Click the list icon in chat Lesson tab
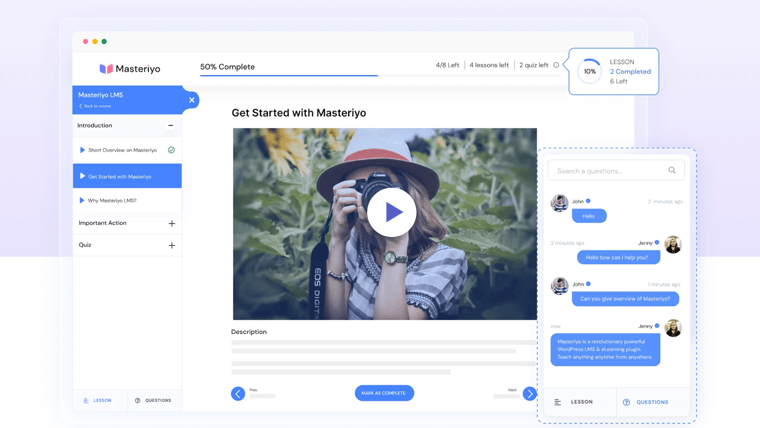This screenshot has height=428, width=760. click(558, 402)
